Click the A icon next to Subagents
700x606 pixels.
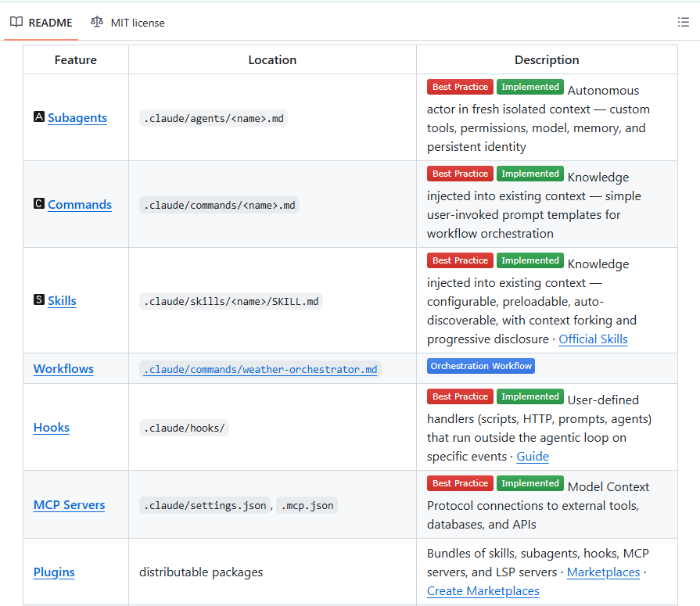[x=39, y=117]
